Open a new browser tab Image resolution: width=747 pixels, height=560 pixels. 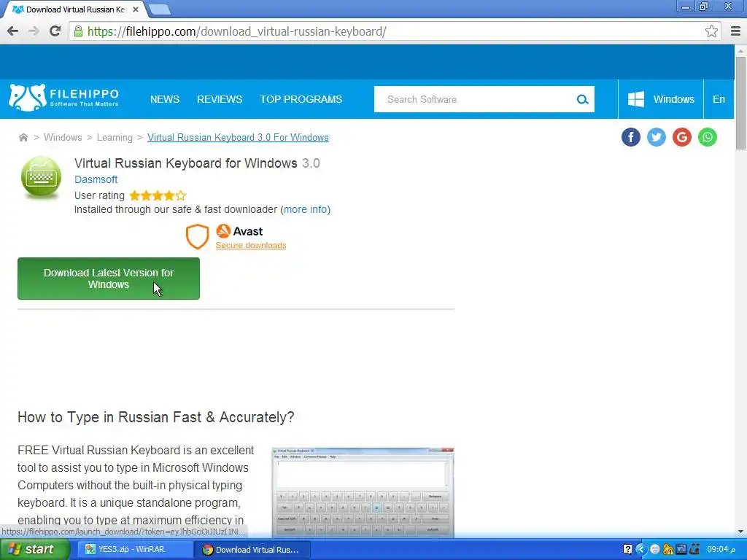click(160, 9)
